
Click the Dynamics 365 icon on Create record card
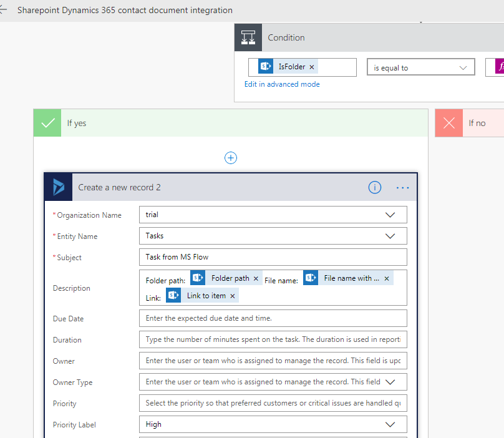pyautogui.click(x=58, y=187)
